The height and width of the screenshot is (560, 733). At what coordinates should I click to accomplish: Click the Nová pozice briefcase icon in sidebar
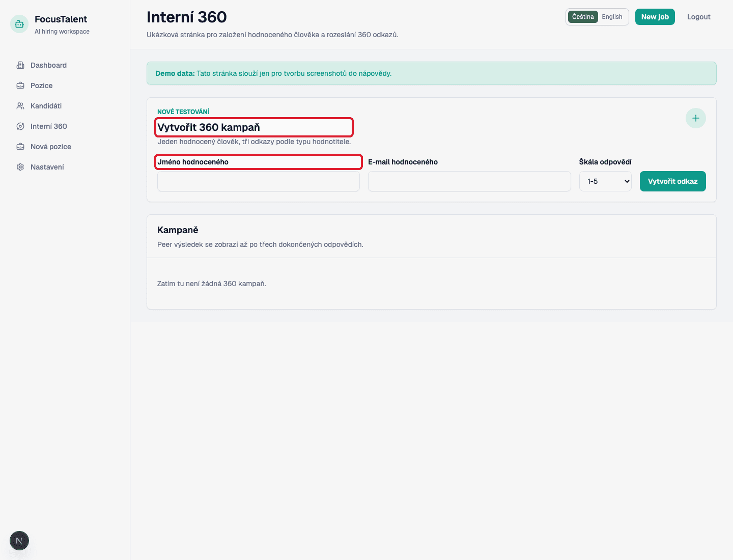20,147
